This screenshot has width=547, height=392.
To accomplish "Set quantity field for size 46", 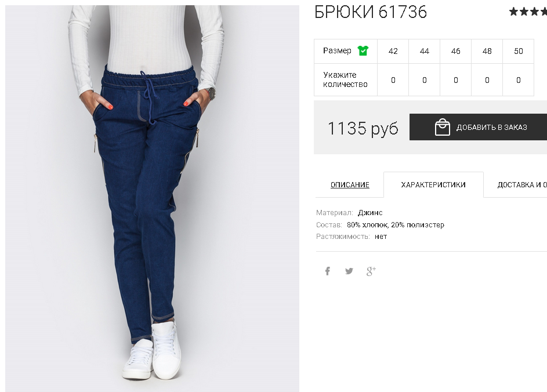I will point(455,80).
